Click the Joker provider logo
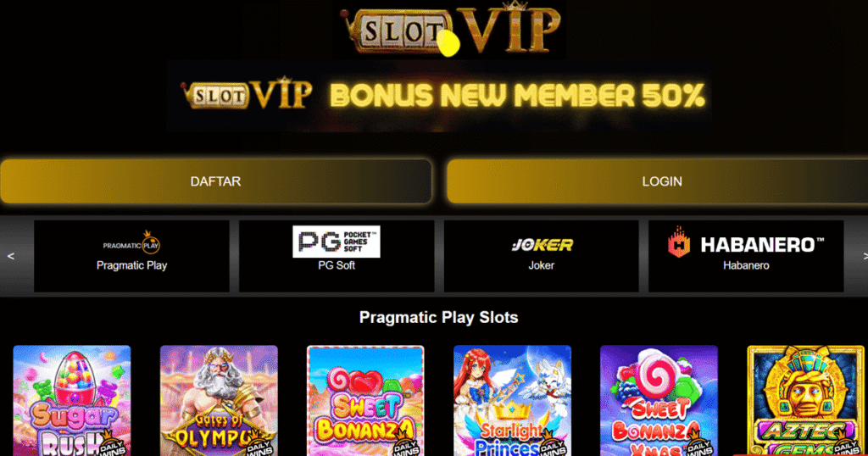This screenshot has height=456, width=868. coord(542,245)
